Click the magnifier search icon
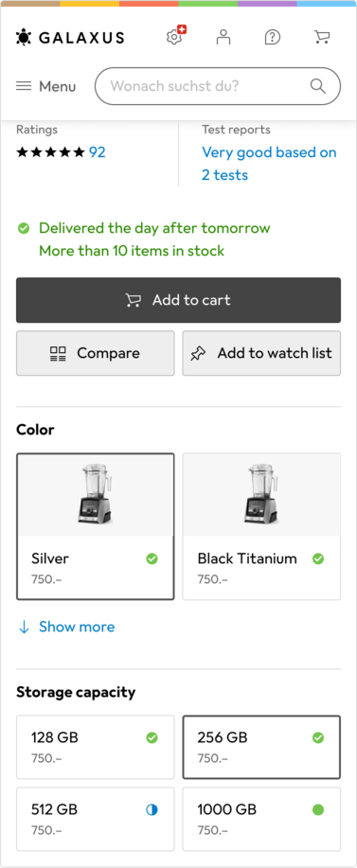357x868 pixels. pyautogui.click(x=318, y=86)
